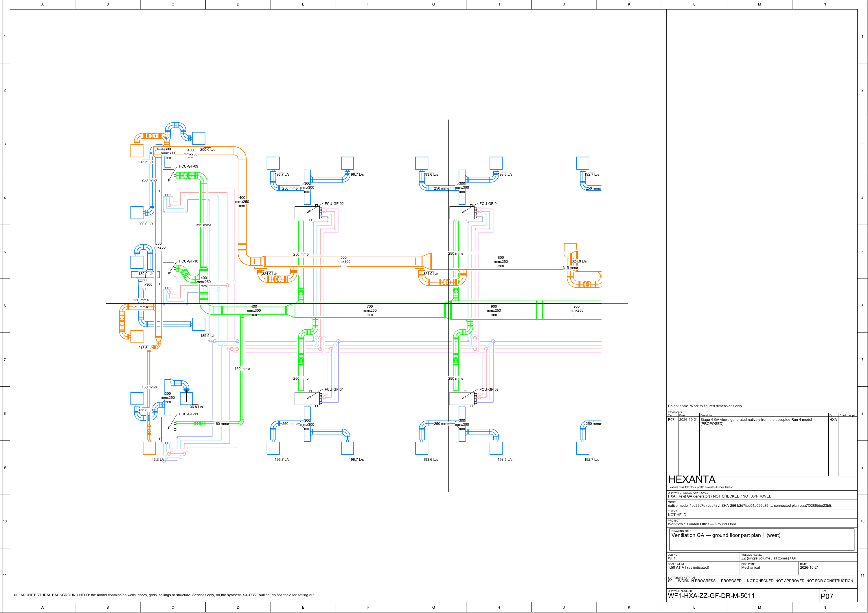Click the FCU-GF-01 unit label
The height and width of the screenshot is (613, 868).
[334, 390]
